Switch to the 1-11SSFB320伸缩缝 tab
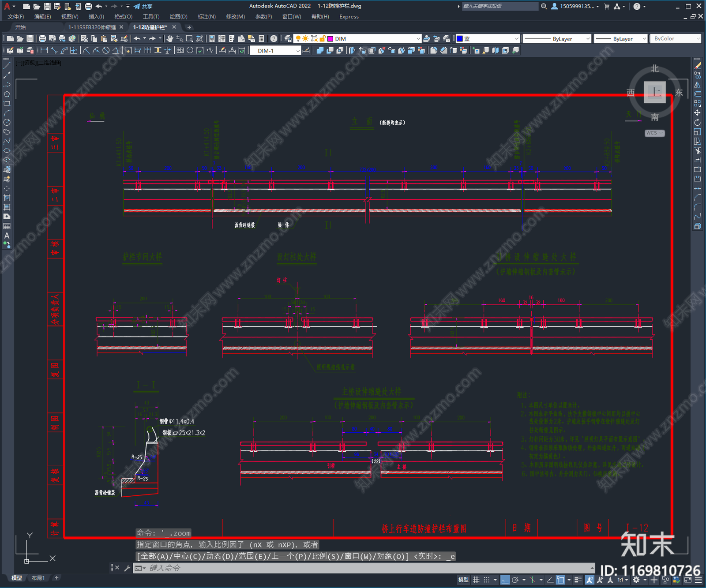 pos(92,27)
